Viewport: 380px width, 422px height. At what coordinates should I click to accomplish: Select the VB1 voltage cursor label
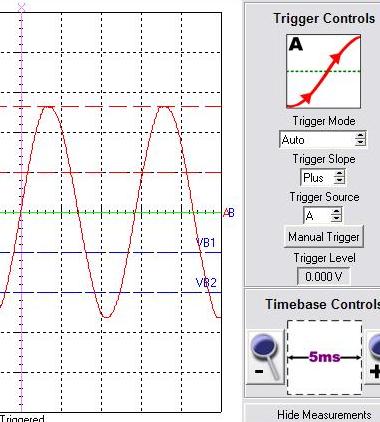coord(206,242)
